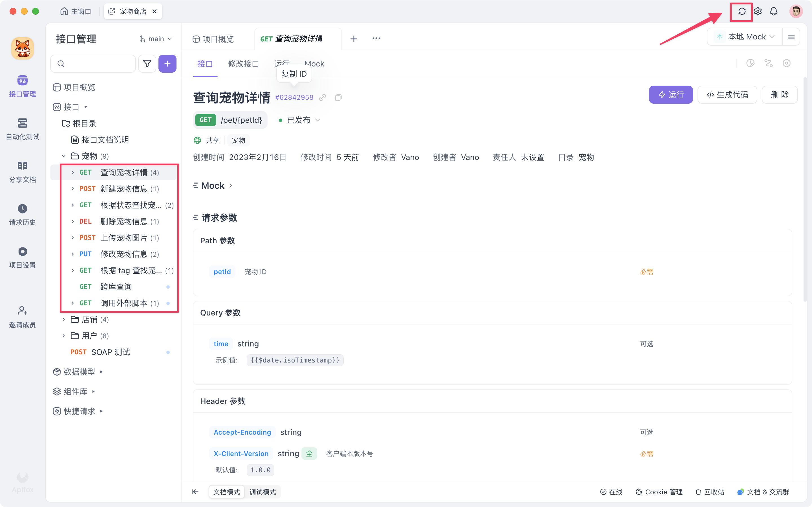Click the filter icon beside the search box
The image size is (812, 507).
point(147,63)
